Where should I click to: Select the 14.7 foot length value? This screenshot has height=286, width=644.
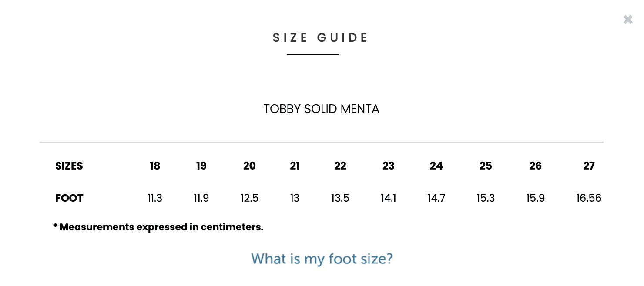(436, 198)
